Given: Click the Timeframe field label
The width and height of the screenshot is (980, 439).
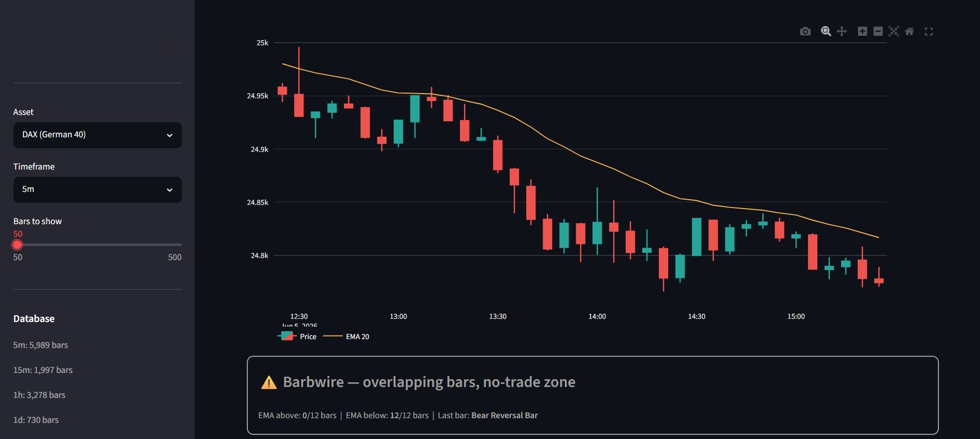Looking at the screenshot, I should pos(34,166).
